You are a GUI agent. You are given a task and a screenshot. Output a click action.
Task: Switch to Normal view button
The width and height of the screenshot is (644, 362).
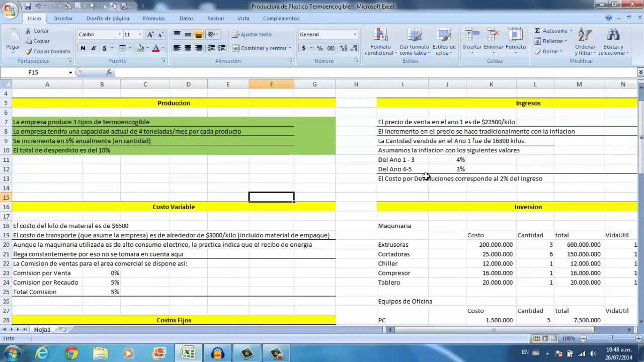pyautogui.click(x=537, y=338)
